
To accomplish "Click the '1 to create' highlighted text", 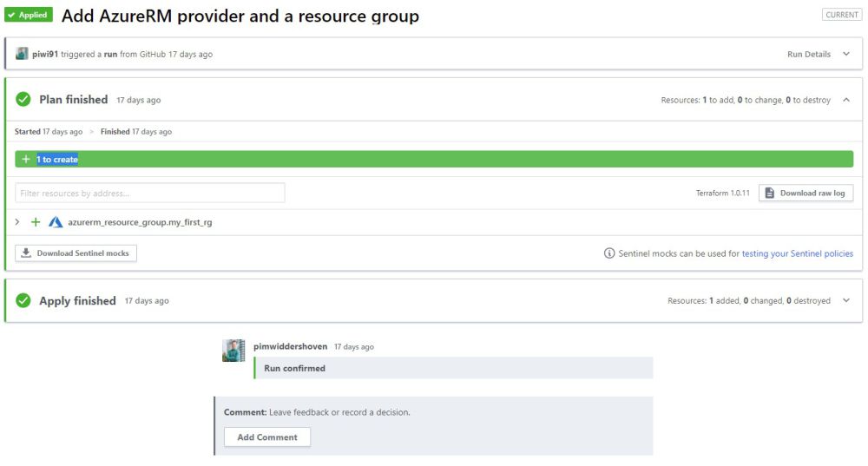I will (57, 160).
